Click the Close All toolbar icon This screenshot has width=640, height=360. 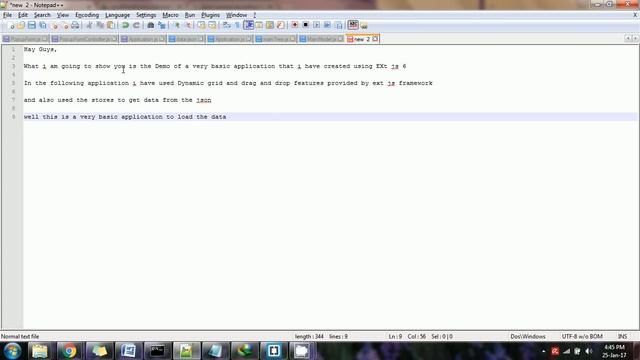pyautogui.click(x=64, y=25)
